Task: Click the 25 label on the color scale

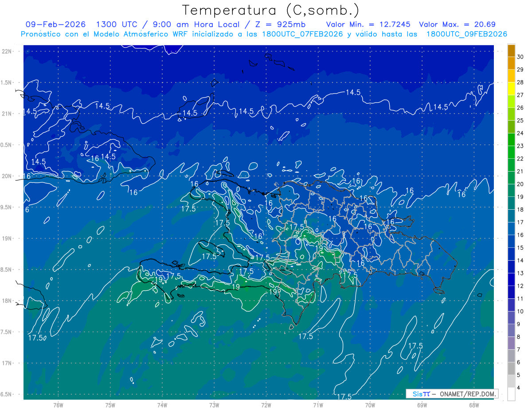Action: (520, 120)
